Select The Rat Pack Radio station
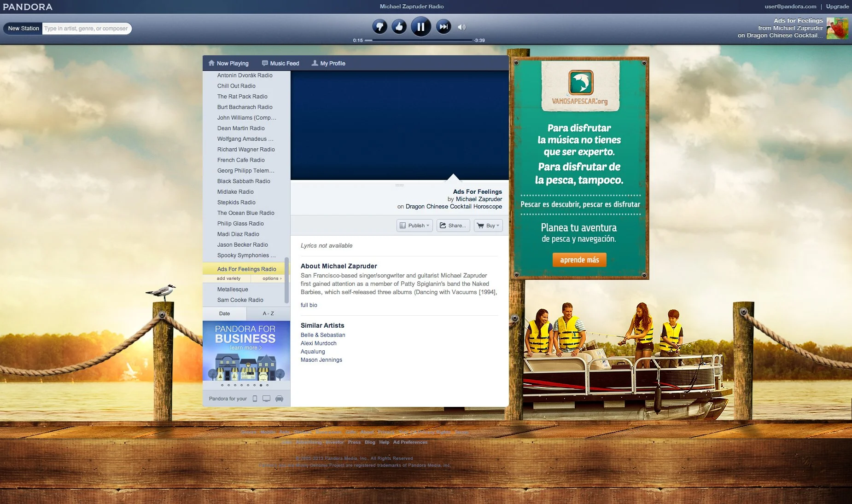 click(x=242, y=97)
